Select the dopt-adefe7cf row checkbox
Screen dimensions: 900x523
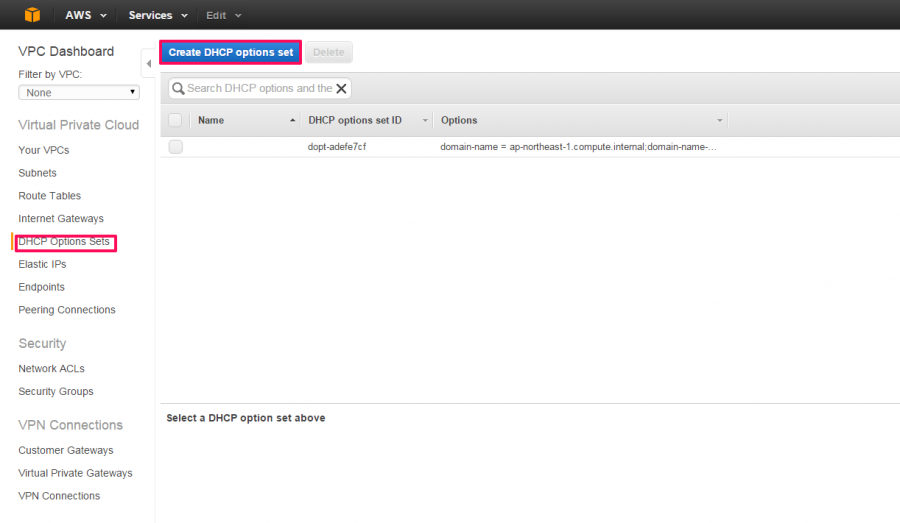(x=176, y=146)
